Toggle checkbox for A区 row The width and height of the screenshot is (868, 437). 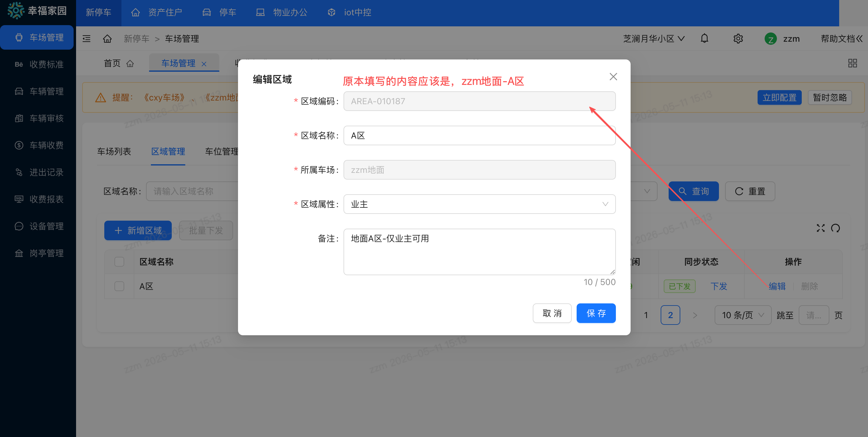point(119,286)
